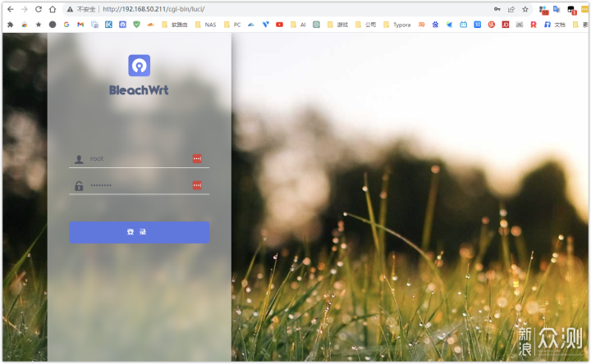Go to browser home page icon
The width and height of the screenshot is (591, 364).
point(53,9)
